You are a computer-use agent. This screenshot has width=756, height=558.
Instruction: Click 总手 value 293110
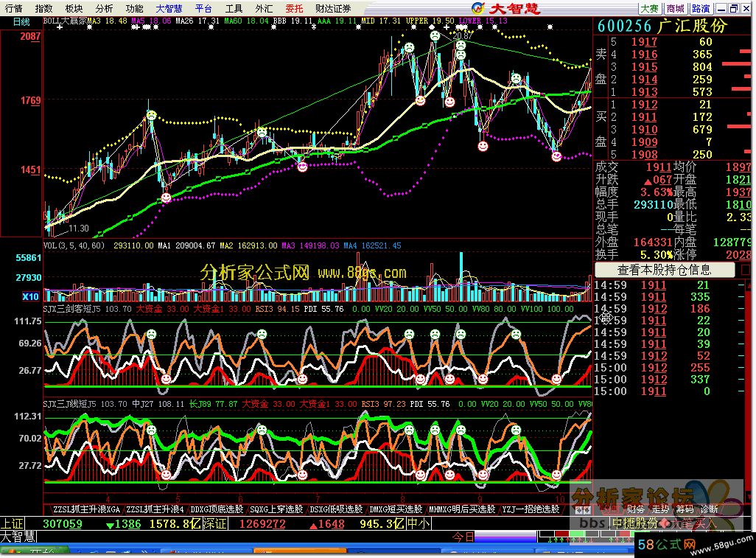tap(654, 205)
